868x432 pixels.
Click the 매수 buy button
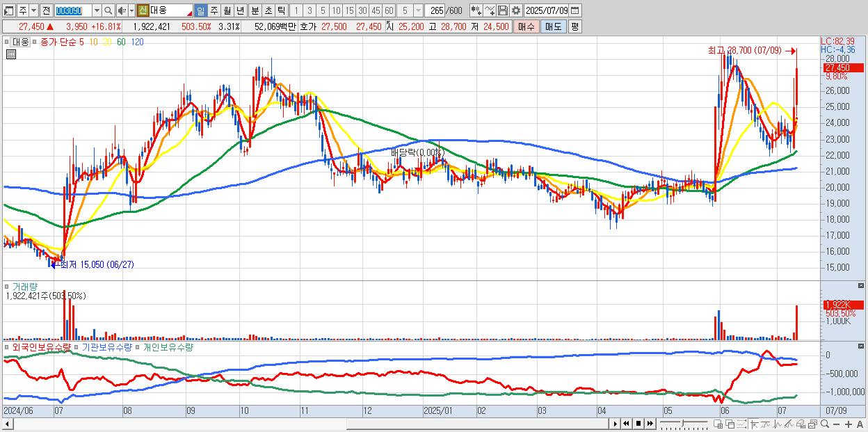pyautogui.click(x=527, y=26)
